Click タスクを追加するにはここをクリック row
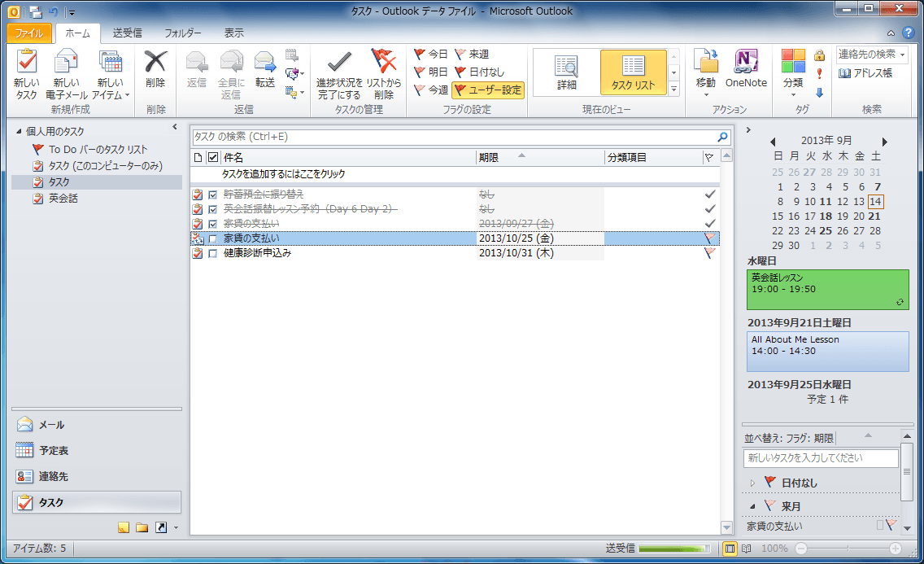This screenshot has width=924, height=564. pos(455,174)
